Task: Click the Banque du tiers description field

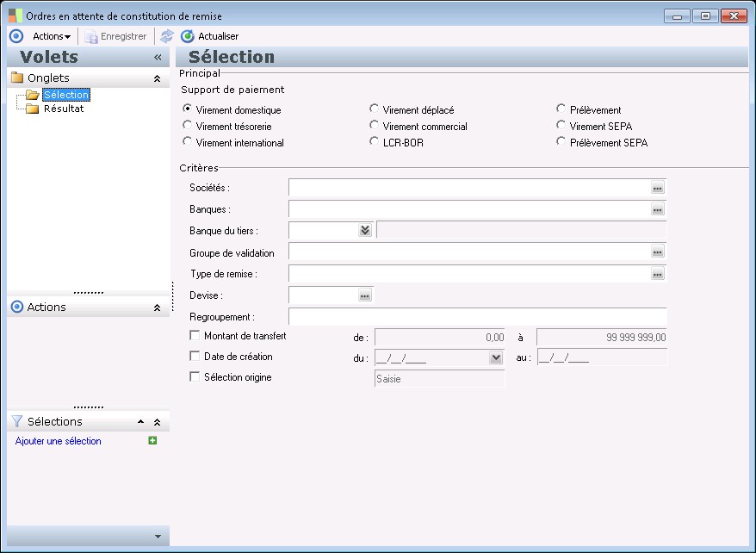Action: tap(522, 230)
